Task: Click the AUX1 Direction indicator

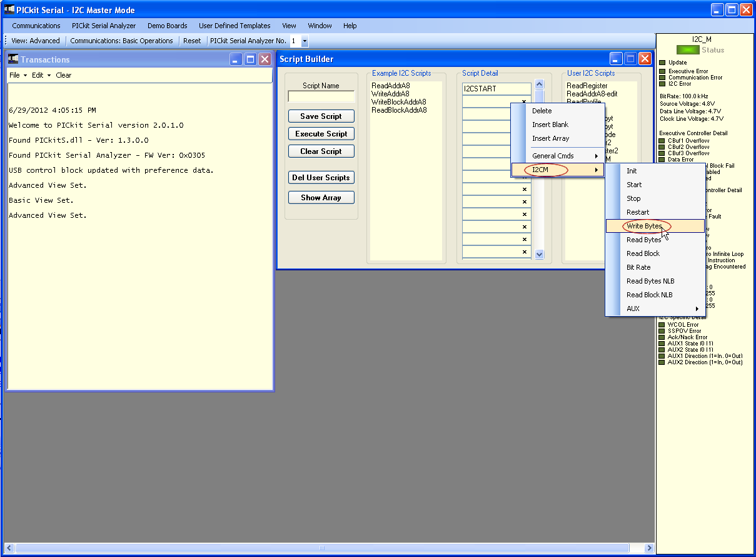Action: click(x=662, y=356)
